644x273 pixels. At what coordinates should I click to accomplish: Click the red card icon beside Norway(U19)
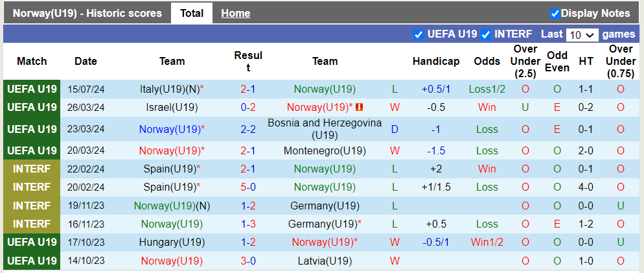359,108
